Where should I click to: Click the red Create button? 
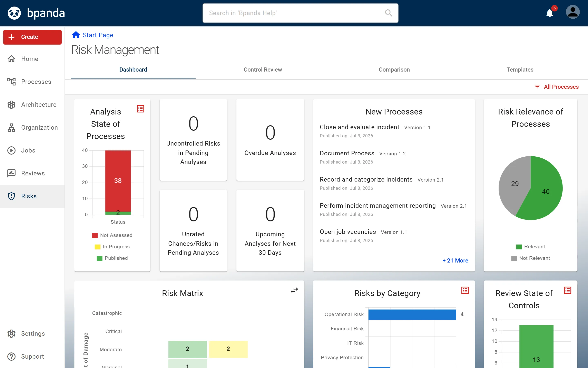(32, 37)
